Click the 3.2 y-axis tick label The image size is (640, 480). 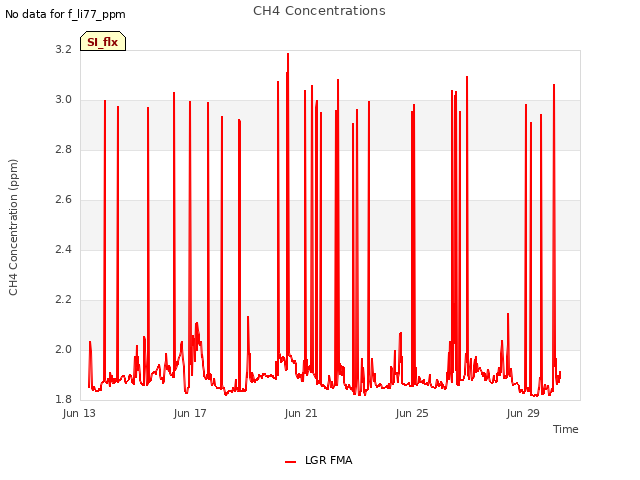(x=63, y=49)
